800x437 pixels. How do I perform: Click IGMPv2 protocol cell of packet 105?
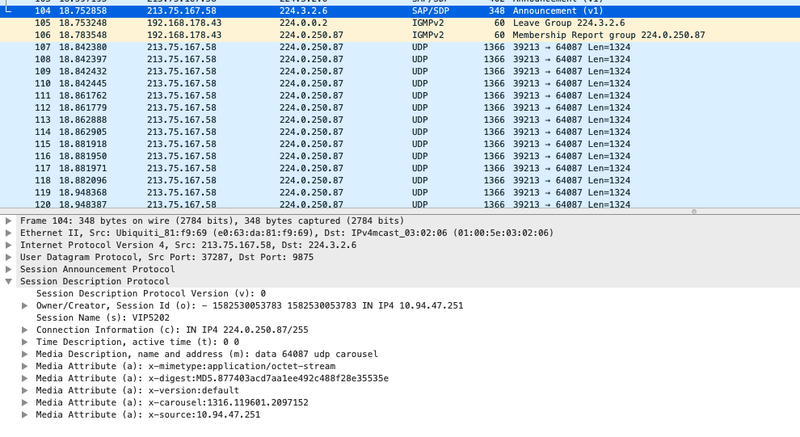point(428,23)
